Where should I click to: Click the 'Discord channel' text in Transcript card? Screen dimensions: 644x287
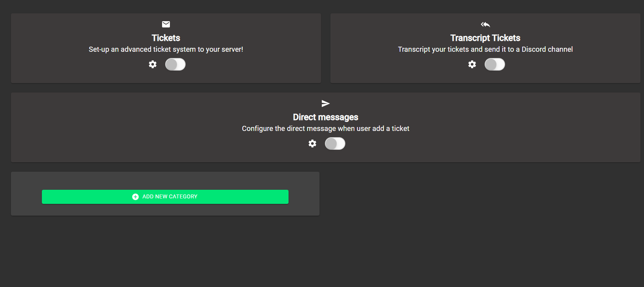tap(547, 49)
